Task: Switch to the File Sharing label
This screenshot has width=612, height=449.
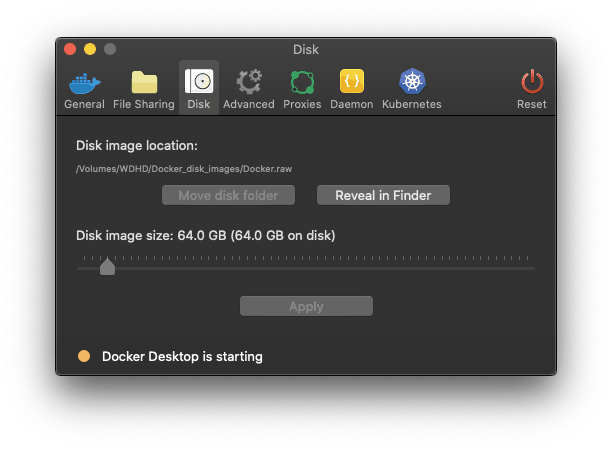Action: tap(144, 104)
